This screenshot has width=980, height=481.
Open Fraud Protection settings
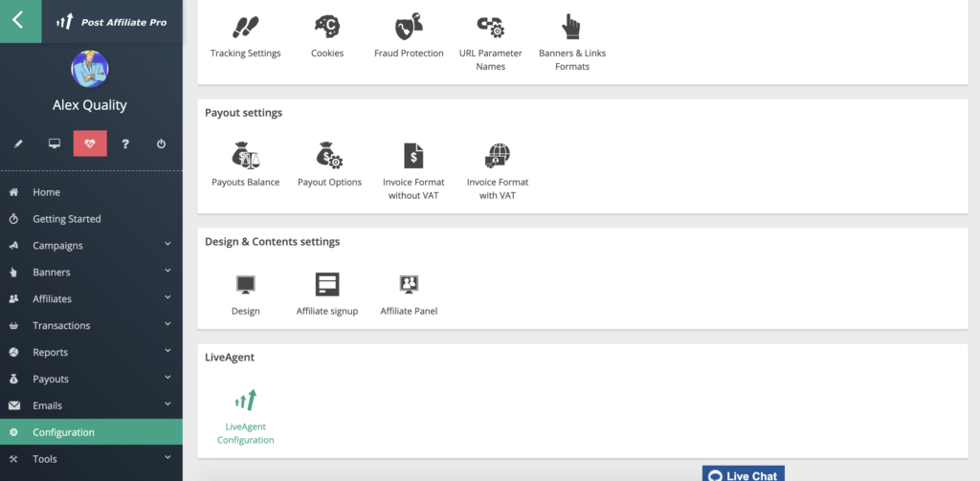(409, 28)
